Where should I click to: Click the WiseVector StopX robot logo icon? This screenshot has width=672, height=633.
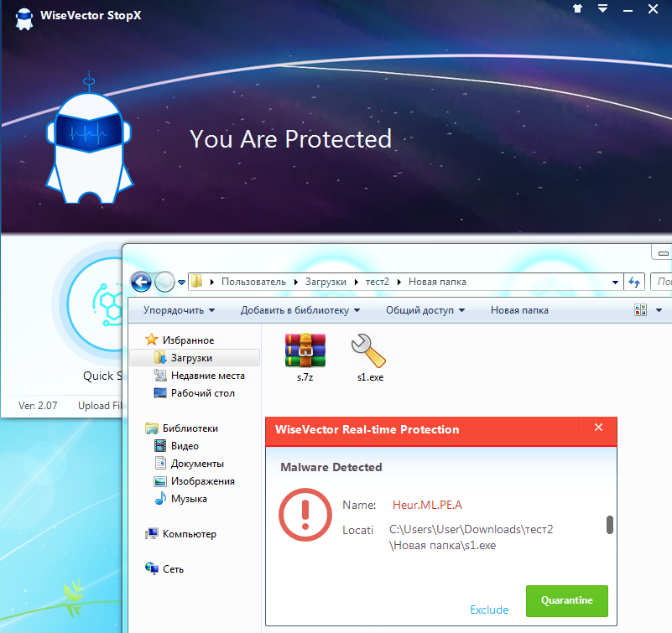[x=24, y=18]
